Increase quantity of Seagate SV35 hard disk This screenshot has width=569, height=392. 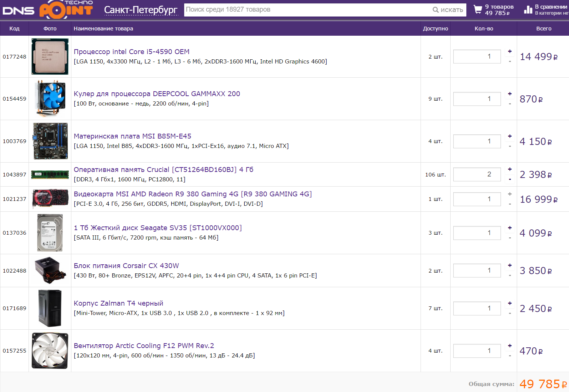click(510, 228)
